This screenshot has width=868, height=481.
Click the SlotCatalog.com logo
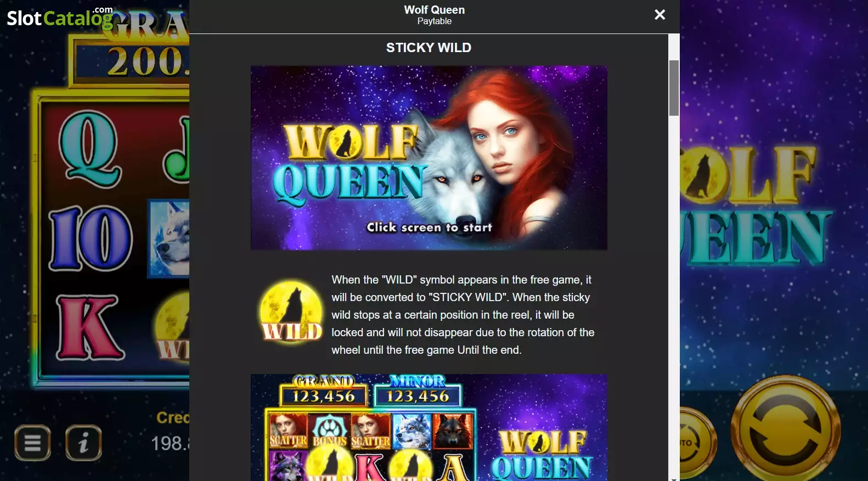click(x=59, y=17)
